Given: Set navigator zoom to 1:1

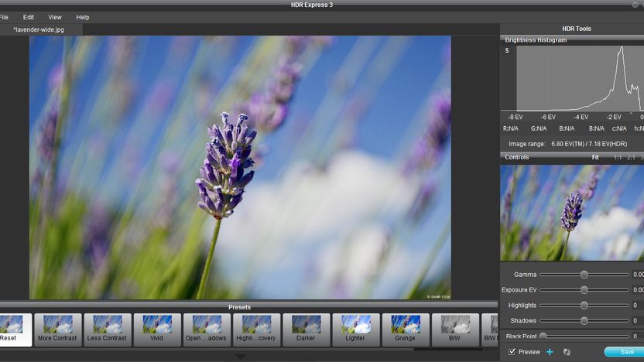Looking at the screenshot, I should point(618,157).
